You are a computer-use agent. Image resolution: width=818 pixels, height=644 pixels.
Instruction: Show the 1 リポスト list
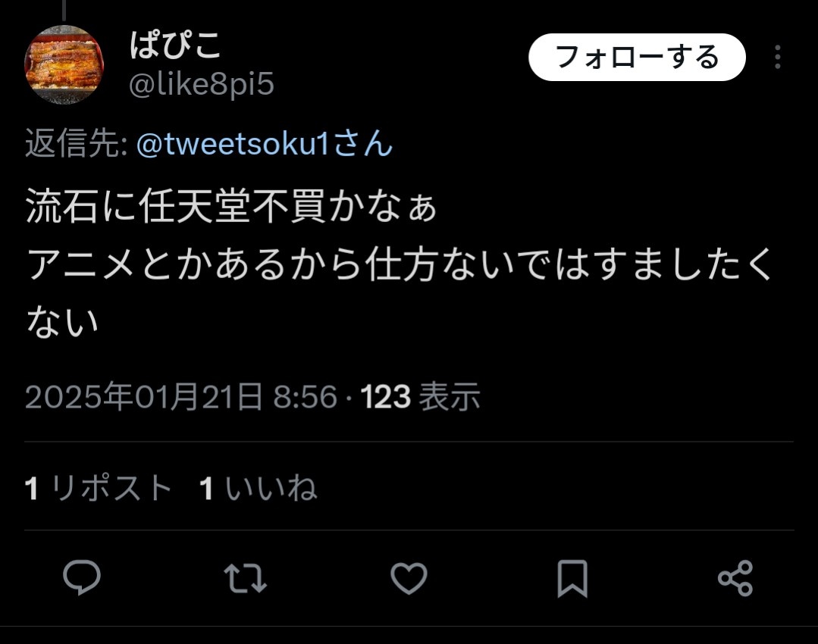(99, 488)
